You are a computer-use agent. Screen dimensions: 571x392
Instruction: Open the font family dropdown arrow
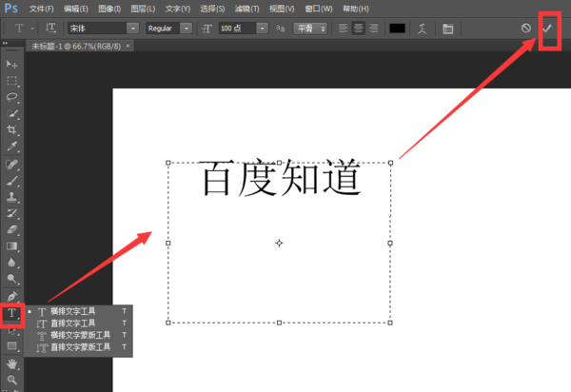(x=133, y=29)
